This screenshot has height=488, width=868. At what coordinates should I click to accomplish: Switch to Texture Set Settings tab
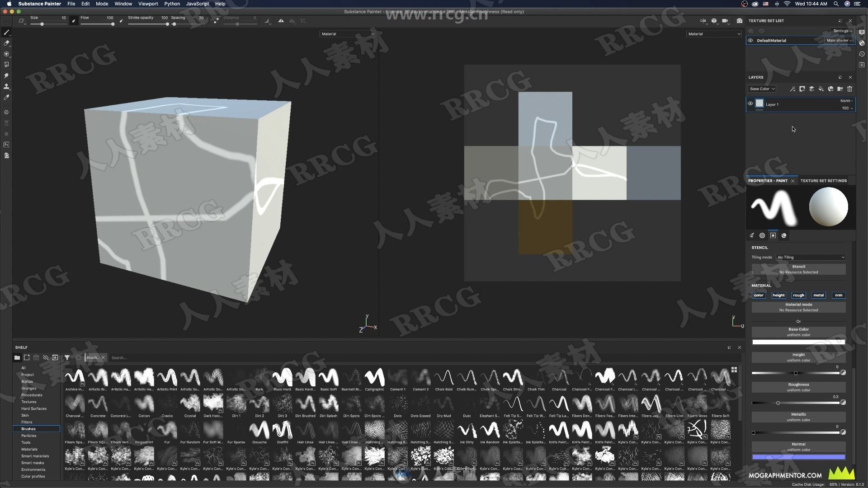pyautogui.click(x=823, y=181)
